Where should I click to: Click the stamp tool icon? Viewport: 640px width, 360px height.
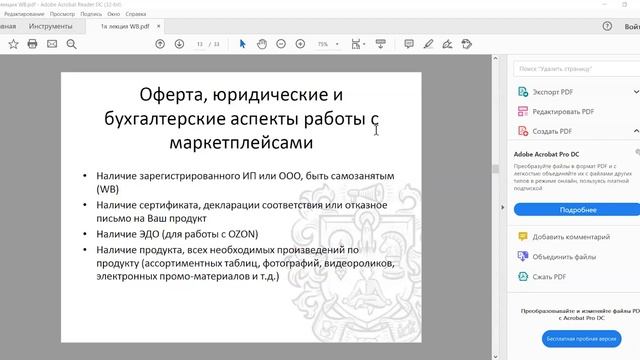[467, 44]
